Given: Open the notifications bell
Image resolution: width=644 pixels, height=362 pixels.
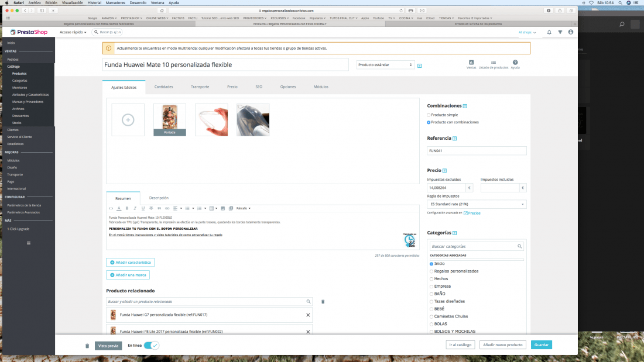Looking at the screenshot, I should pyautogui.click(x=549, y=32).
